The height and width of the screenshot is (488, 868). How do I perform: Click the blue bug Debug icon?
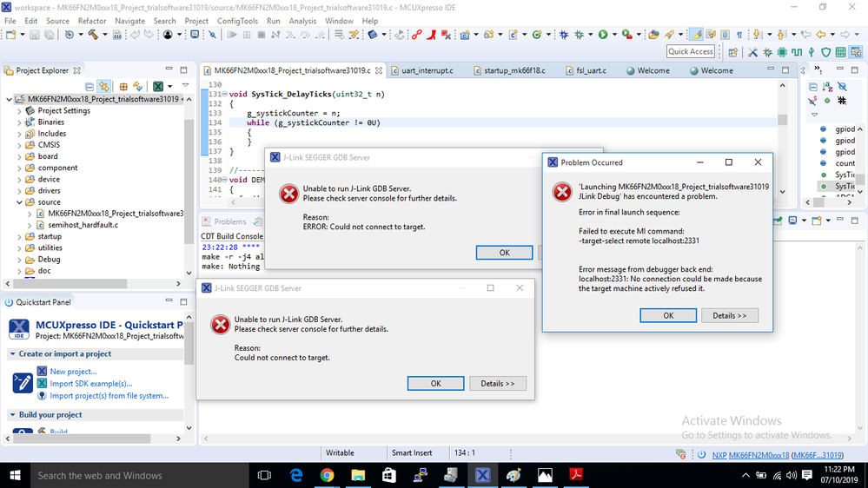point(564,35)
